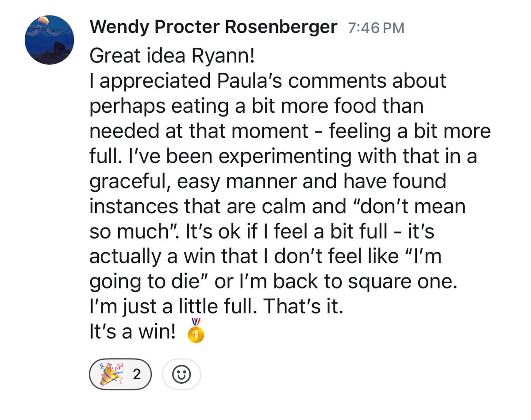Click the party popper emoji icon

click(110, 374)
